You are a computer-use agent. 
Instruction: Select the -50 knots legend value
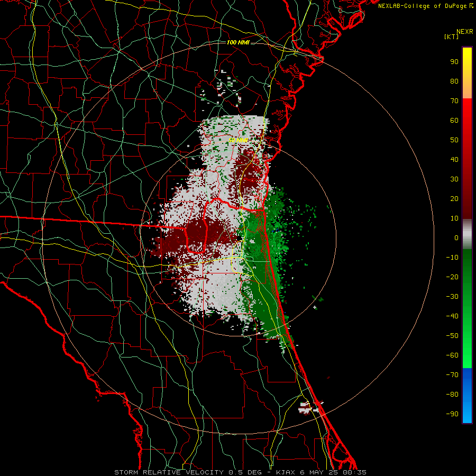[452, 336]
